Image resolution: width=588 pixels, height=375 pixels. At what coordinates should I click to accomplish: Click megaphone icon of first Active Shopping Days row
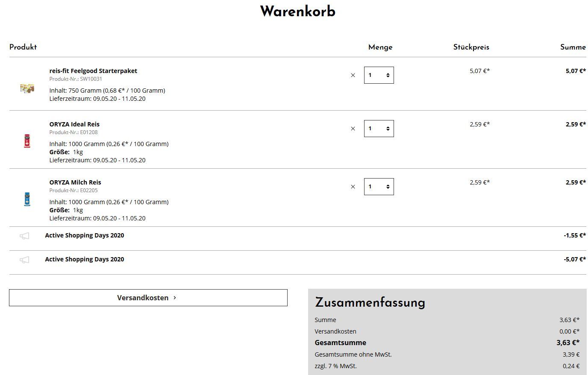click(x=24, y=236)
